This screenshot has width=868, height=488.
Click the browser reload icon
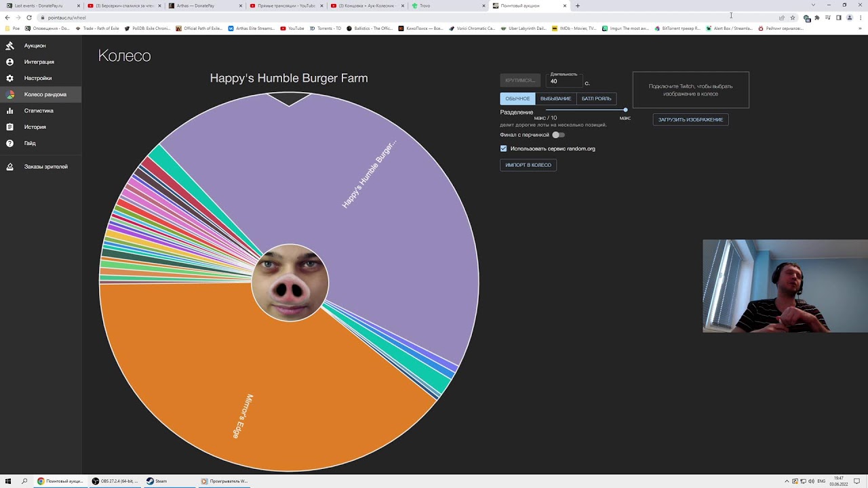[x=29, y=18]
